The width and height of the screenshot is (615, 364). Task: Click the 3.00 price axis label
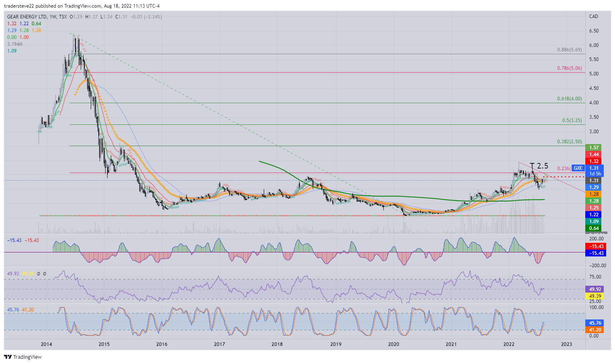click(594, 132)
